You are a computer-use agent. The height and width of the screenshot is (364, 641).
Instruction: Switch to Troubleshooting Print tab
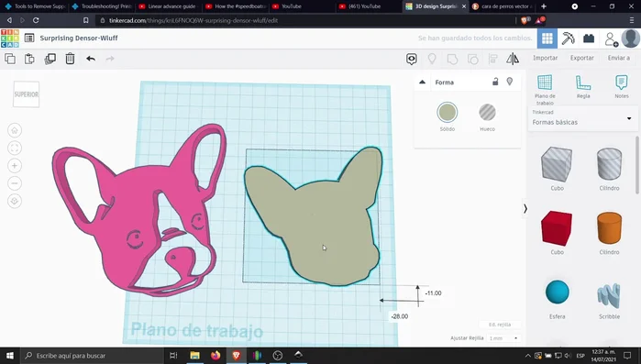[102, 6]
